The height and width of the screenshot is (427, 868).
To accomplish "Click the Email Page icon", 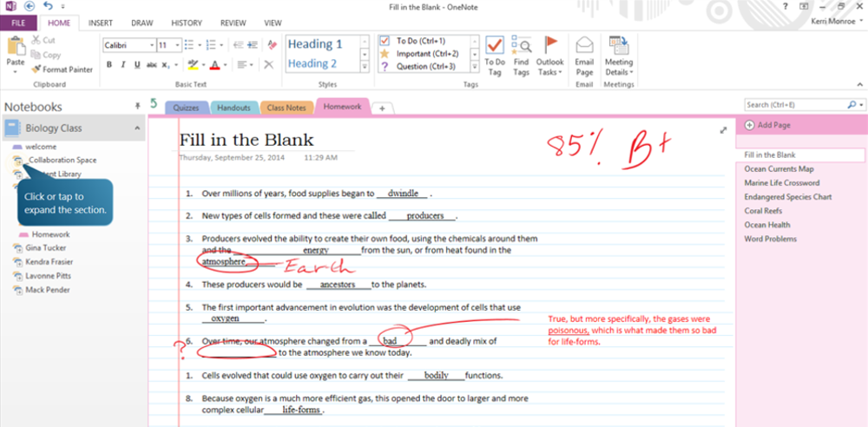I will [584, 53].
